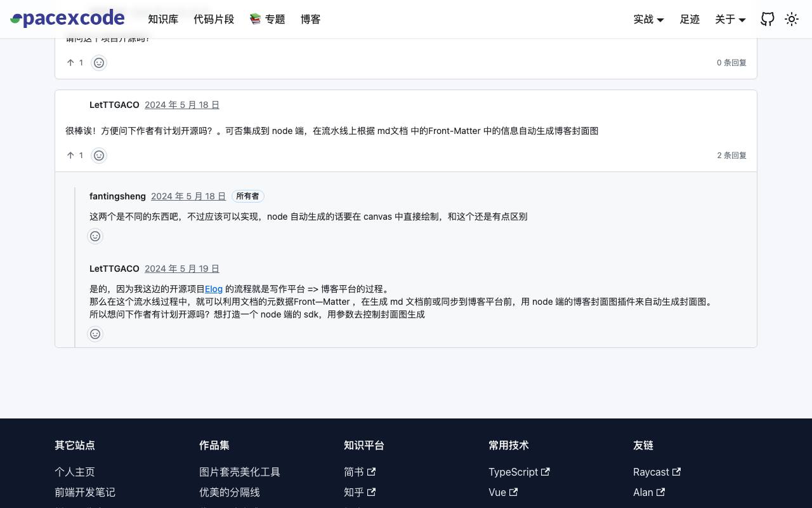Click the 2 条回复 reply count
Image resolution: width=812 pixels, height=508 pixels.
731,156
